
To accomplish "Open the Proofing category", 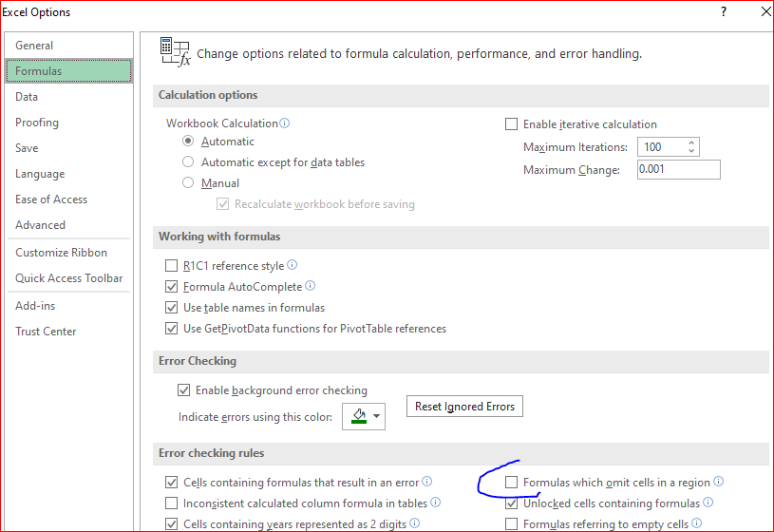I will click(x=69, y=123).
